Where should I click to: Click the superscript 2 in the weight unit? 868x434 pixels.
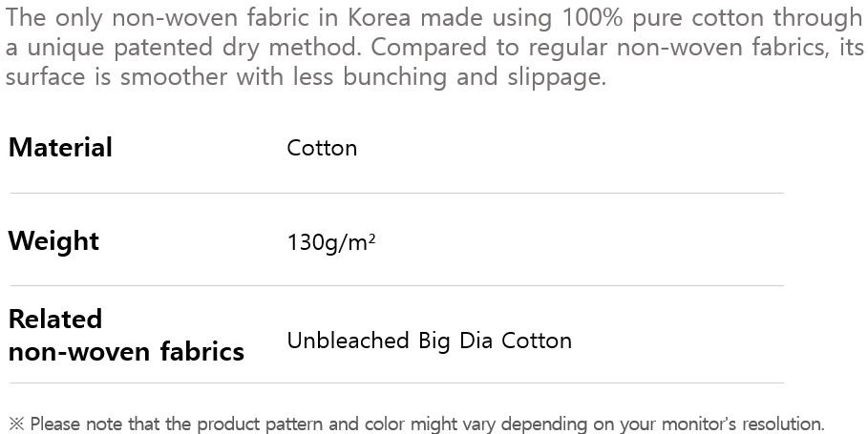point(371,237)
